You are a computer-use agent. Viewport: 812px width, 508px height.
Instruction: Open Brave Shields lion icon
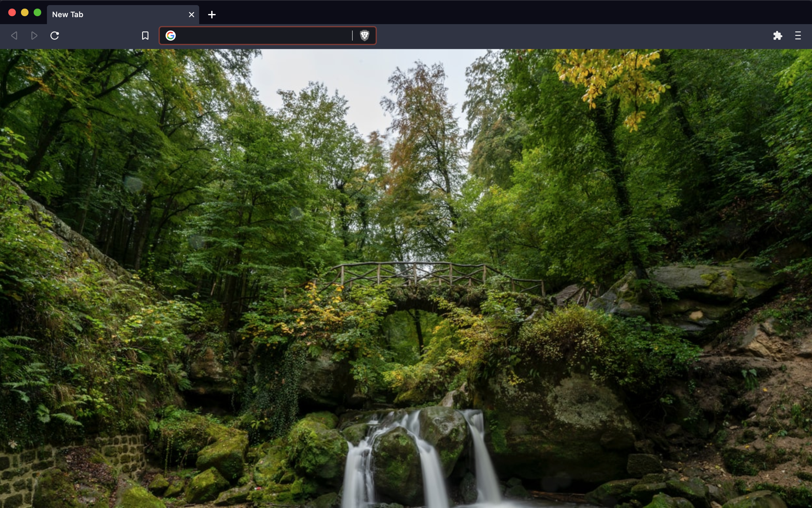[x=364, y=35]
